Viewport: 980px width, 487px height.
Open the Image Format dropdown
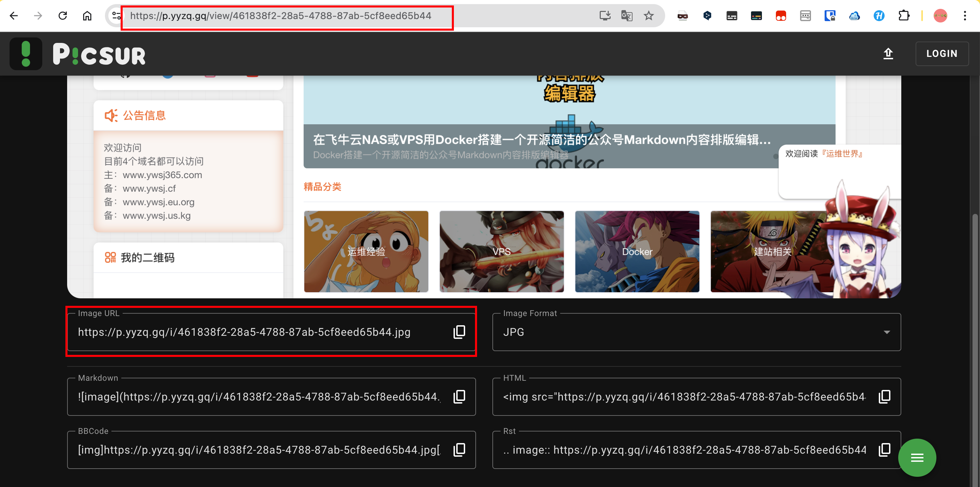tap(696, 332)
